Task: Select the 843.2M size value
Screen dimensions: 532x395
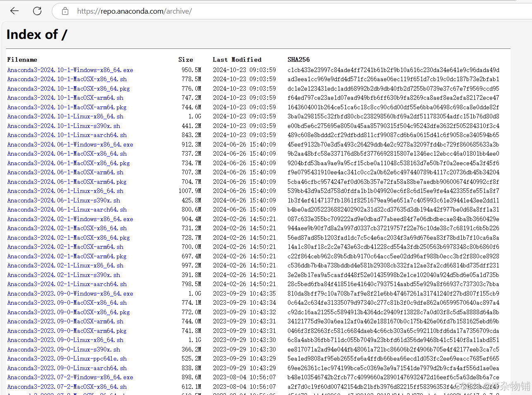Action: 191,135
